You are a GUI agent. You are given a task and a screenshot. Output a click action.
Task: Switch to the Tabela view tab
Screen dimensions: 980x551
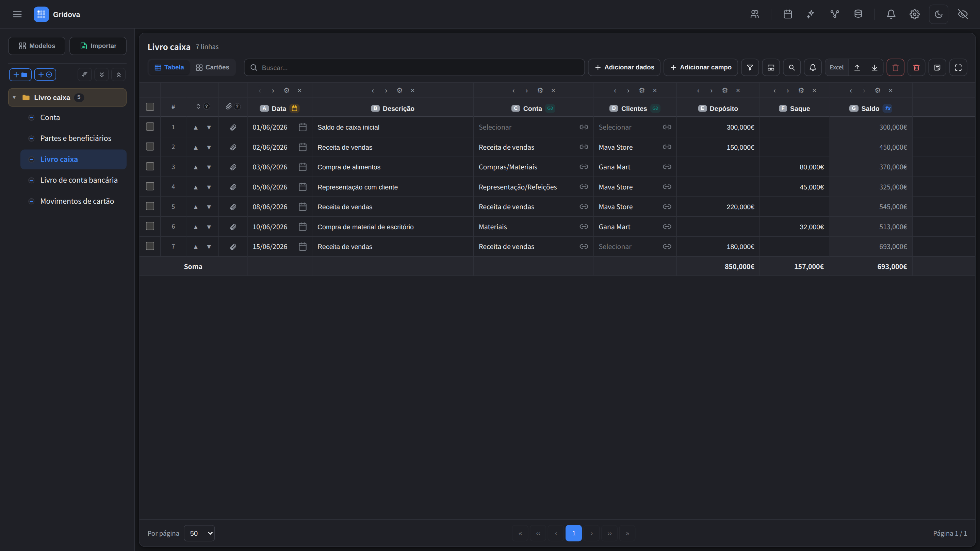(169, 67)
